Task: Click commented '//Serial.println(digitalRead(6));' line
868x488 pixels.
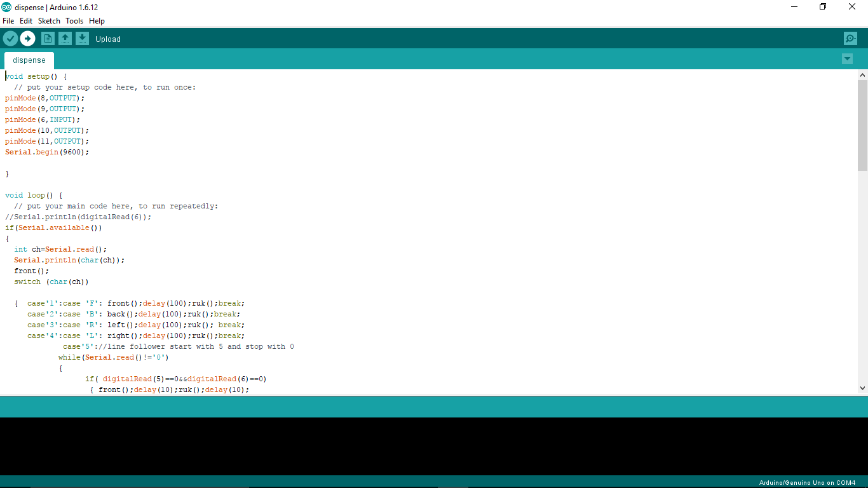Action: tap(78, 217)
